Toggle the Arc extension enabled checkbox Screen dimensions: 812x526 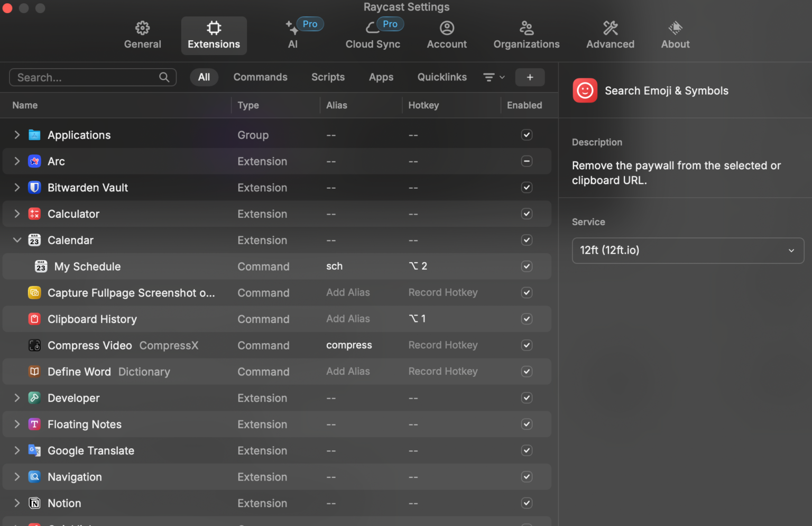tap(527, 161)
